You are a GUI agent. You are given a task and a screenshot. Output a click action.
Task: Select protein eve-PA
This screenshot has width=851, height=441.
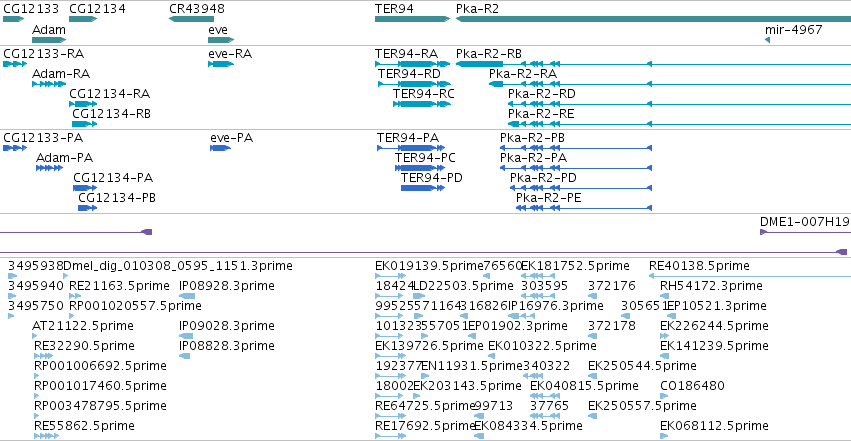(232, 138)
